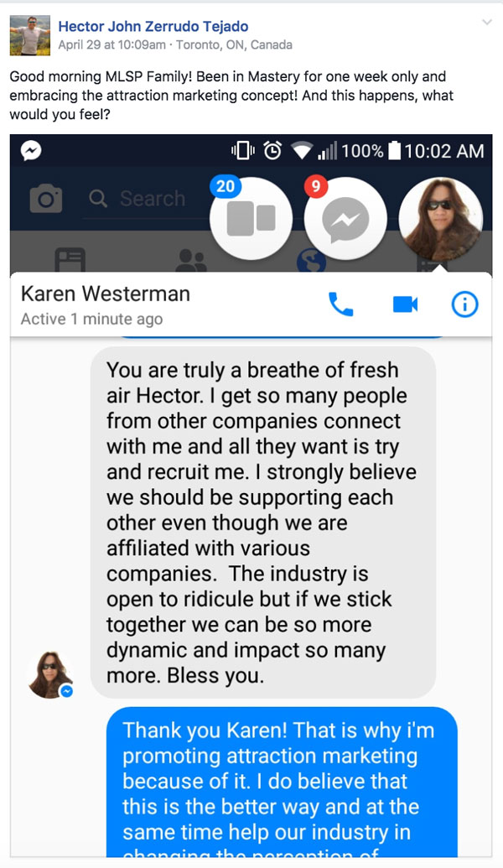Open the Messenger chat head with 9 badge

coord(345,218)
